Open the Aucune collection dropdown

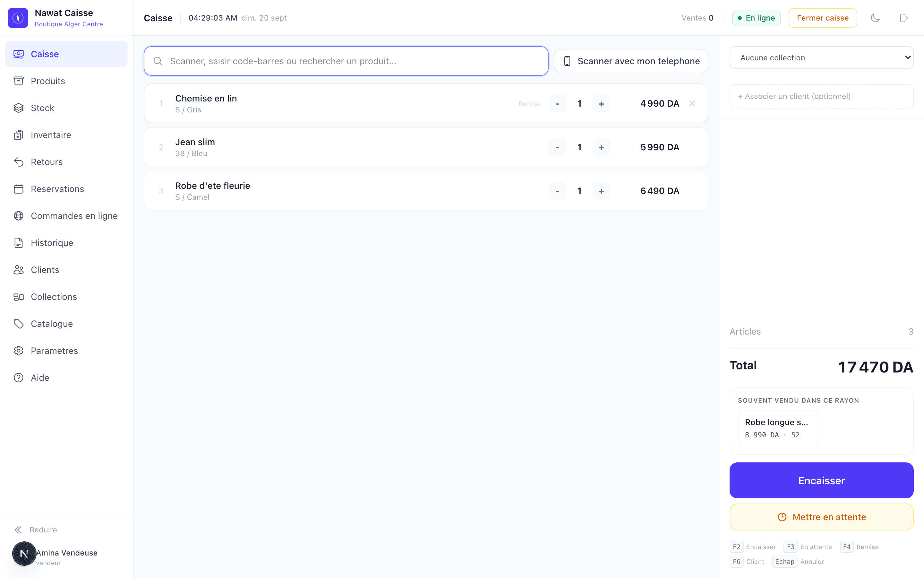click(821, 58)
